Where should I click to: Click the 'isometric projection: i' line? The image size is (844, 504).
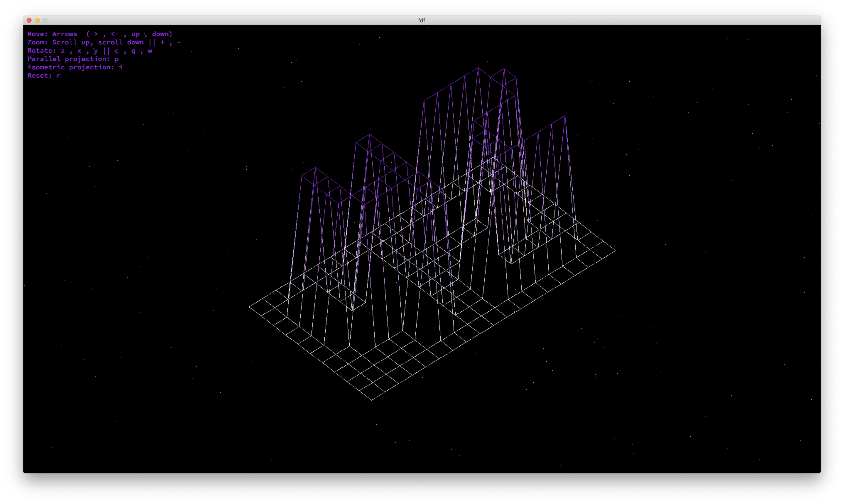(75, 67)
